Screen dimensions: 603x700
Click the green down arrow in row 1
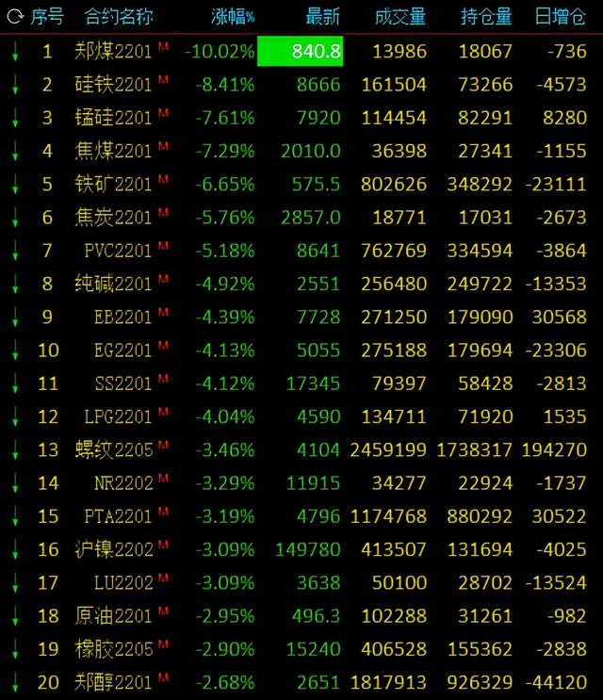(15, 51)
